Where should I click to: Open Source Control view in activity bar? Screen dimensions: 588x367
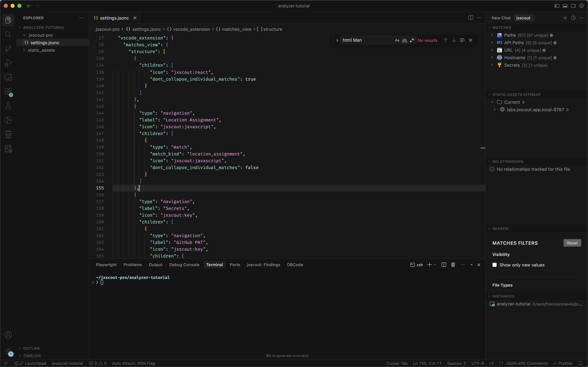pos(8,48)
